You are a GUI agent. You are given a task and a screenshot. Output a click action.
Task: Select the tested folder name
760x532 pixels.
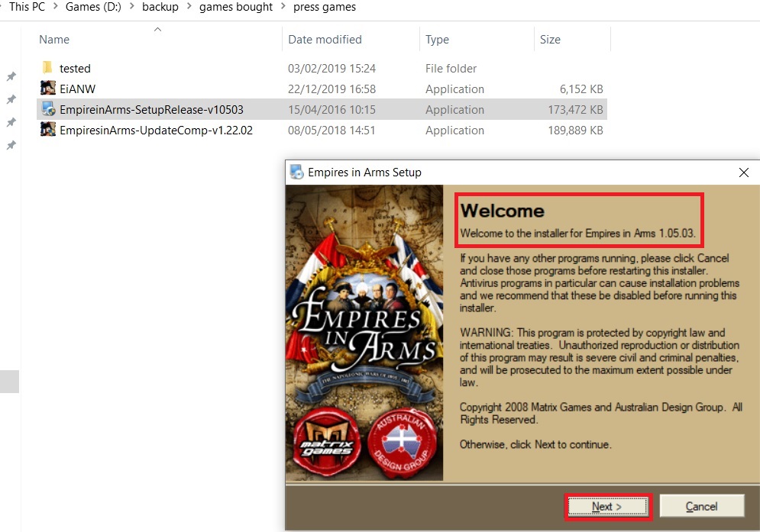(x=75, y=69)
